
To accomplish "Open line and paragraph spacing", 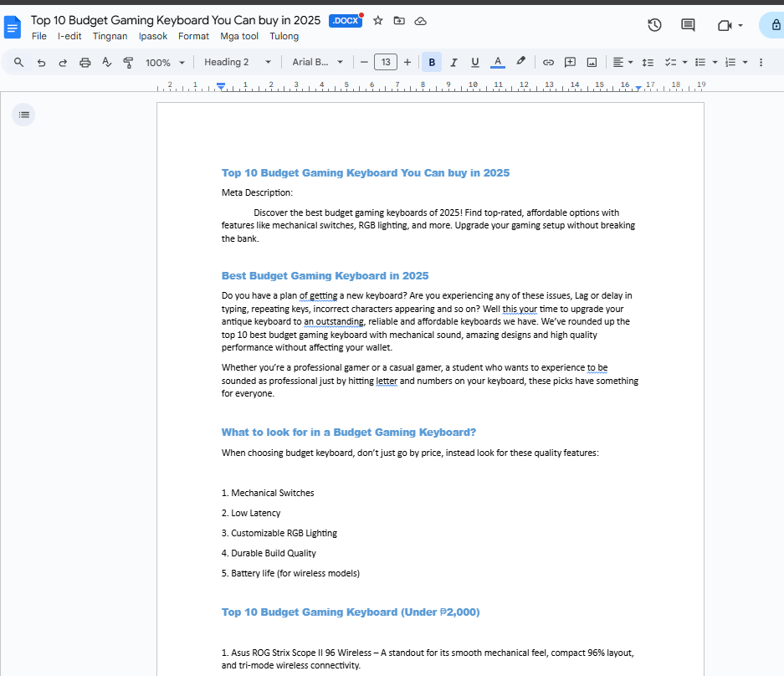I will (648, 63).
